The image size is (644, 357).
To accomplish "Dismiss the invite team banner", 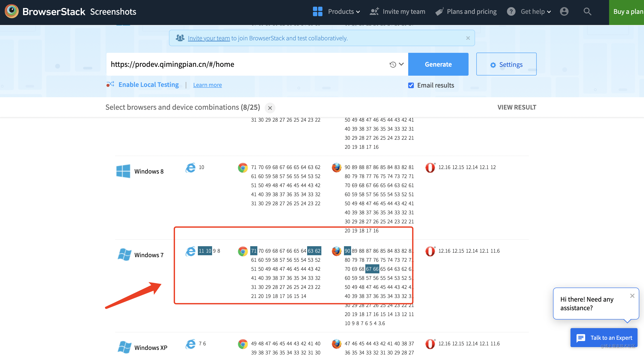I will pos(468,38).
